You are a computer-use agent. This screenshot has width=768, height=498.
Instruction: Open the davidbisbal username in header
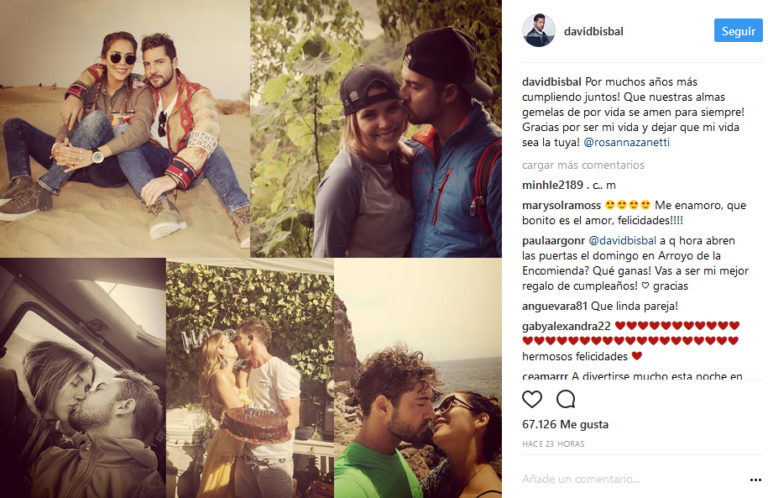594,31
